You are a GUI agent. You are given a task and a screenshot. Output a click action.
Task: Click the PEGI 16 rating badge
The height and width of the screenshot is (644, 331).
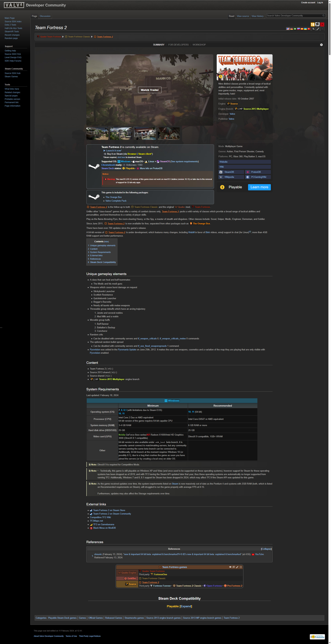(313, 24)
